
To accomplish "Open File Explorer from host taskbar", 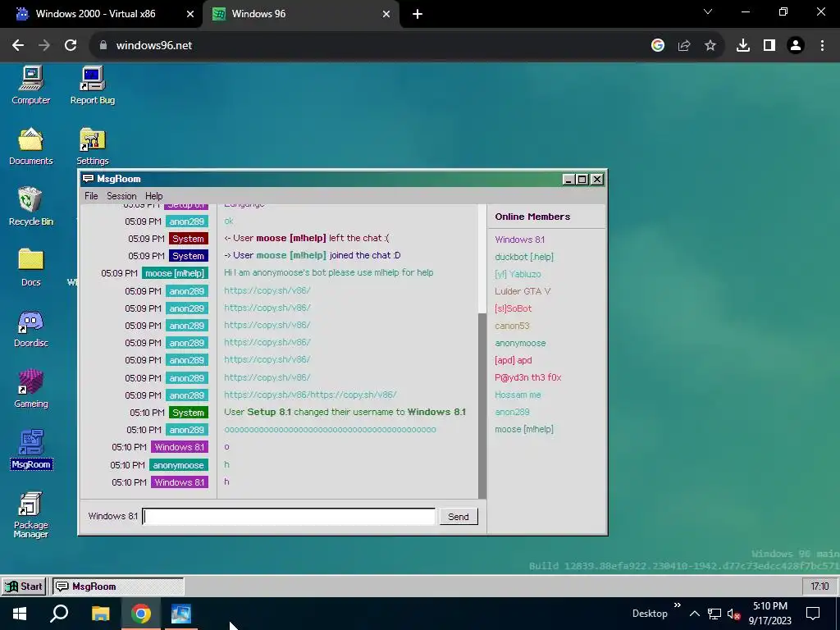I will pyautogui.click(x=100, y=614).
